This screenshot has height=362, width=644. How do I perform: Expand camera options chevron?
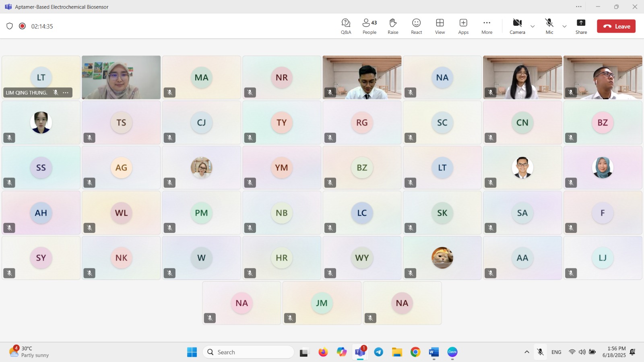tap(533, 27)
